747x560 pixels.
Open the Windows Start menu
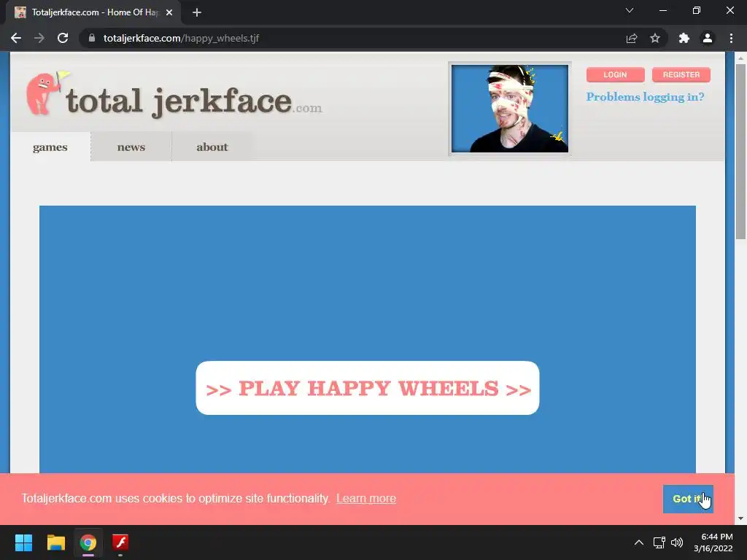(23, 542)
